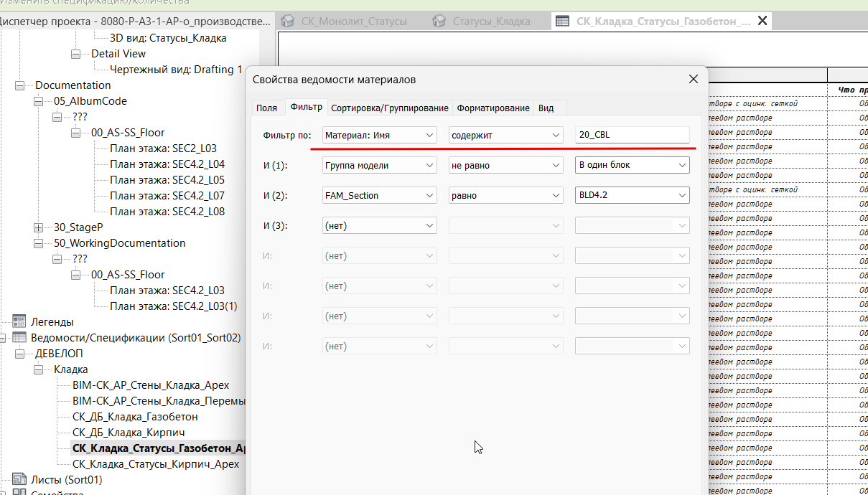This screenshot has width=868, height=495.
Task: Collapse the Documentation tree node
Action: point(20,85)
